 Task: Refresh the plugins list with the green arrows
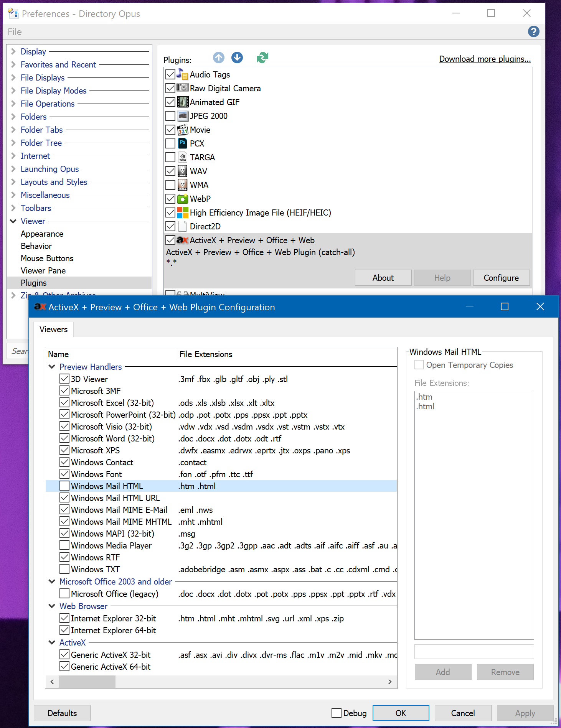(262, 58)
